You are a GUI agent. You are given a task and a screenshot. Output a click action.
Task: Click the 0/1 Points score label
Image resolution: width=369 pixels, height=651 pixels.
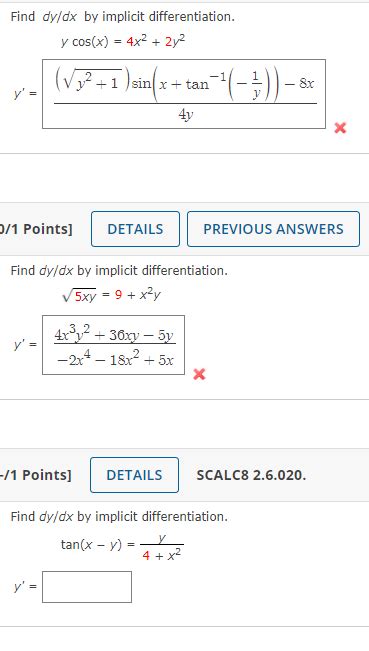(x=36, y=229)
